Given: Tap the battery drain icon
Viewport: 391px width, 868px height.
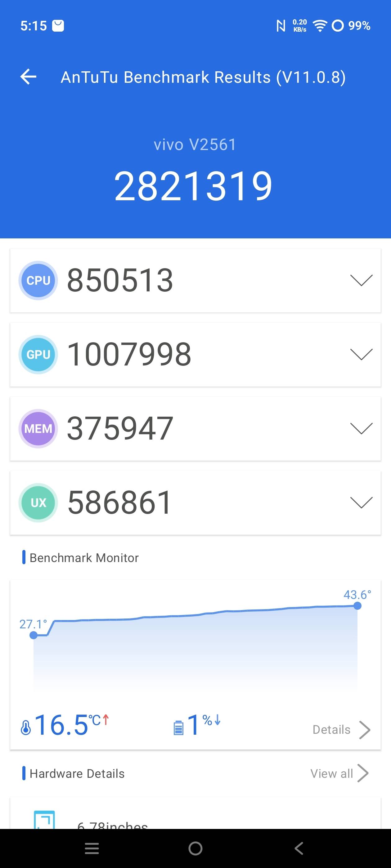Looking at the screenshot, I should tap(178, 728).
